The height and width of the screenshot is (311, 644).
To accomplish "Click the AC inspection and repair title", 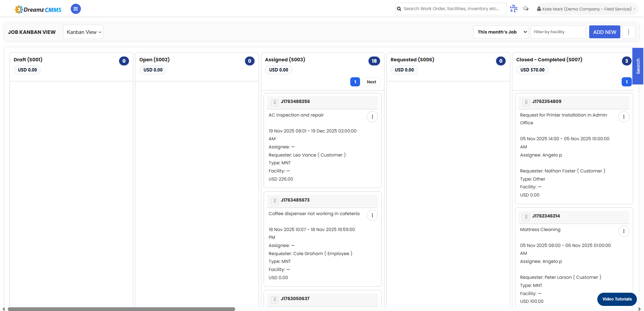I will (x=296, y=115).
